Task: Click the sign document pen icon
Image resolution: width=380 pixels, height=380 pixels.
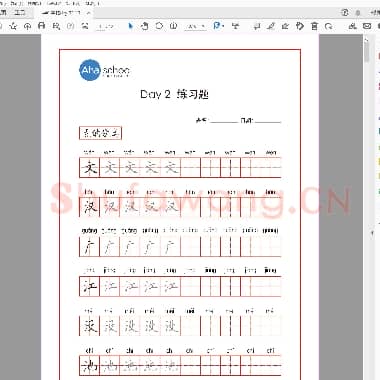Action: click(285, 26)
